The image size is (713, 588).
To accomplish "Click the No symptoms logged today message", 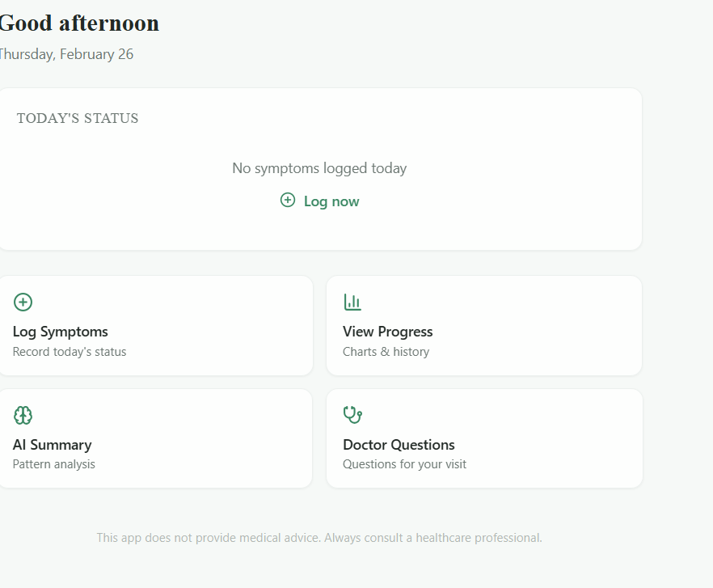I will pos(319,168).
